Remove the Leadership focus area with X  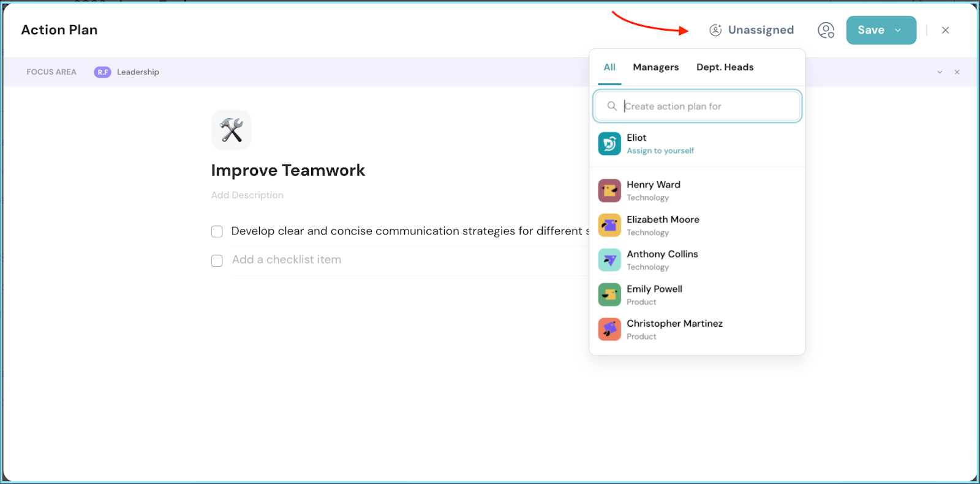point(957,72)
